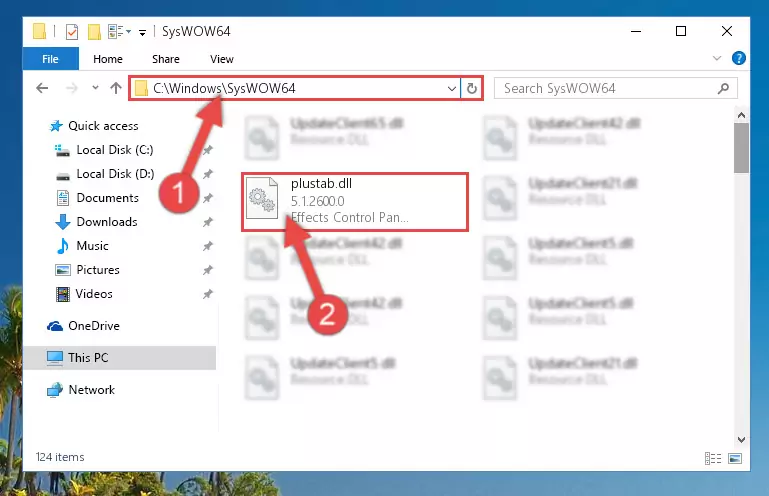This screenshot has width=769, height=496.
Task: Click the pin icon beside Videos
Action: tap(208, 294)
